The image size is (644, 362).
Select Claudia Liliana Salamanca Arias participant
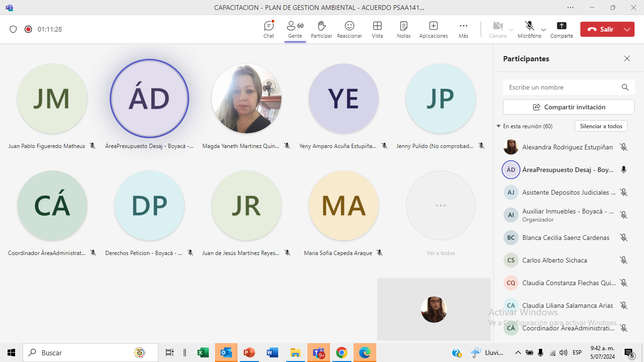point(568,305)
